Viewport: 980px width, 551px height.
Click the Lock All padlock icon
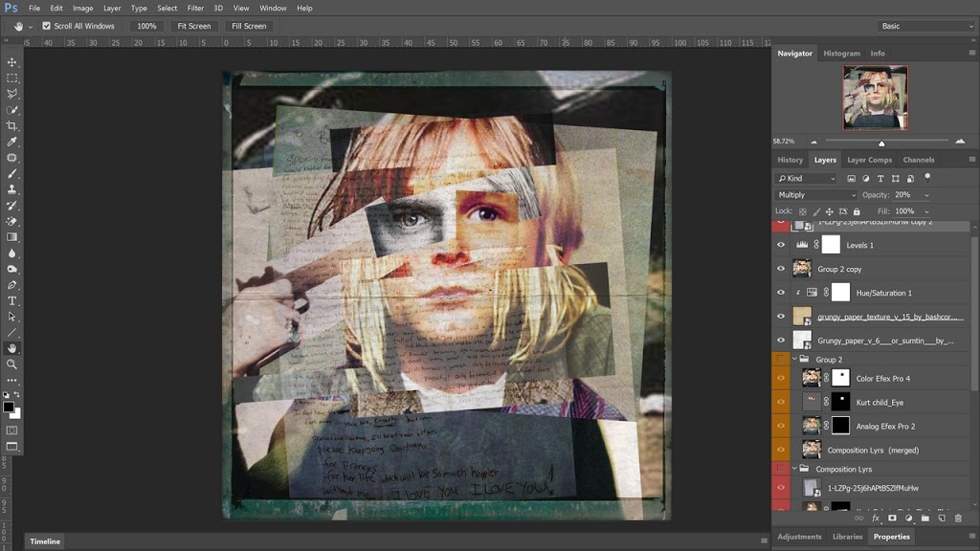point(857,211)
